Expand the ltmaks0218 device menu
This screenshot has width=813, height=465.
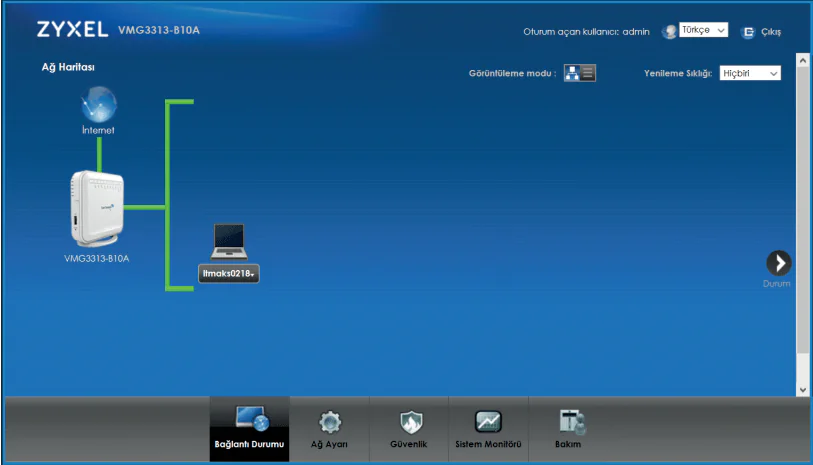click(x=229, y=273)
